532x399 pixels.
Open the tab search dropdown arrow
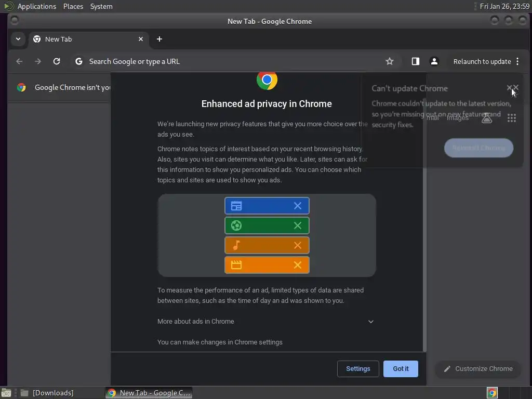(18, 39)
